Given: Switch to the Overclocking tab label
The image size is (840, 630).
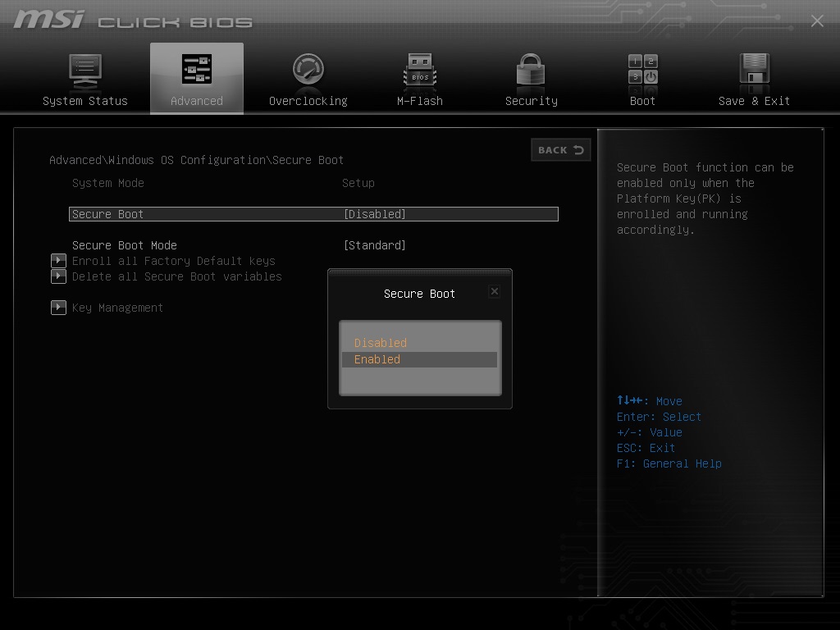Looking at the screenshot, I should coord(308,101).
